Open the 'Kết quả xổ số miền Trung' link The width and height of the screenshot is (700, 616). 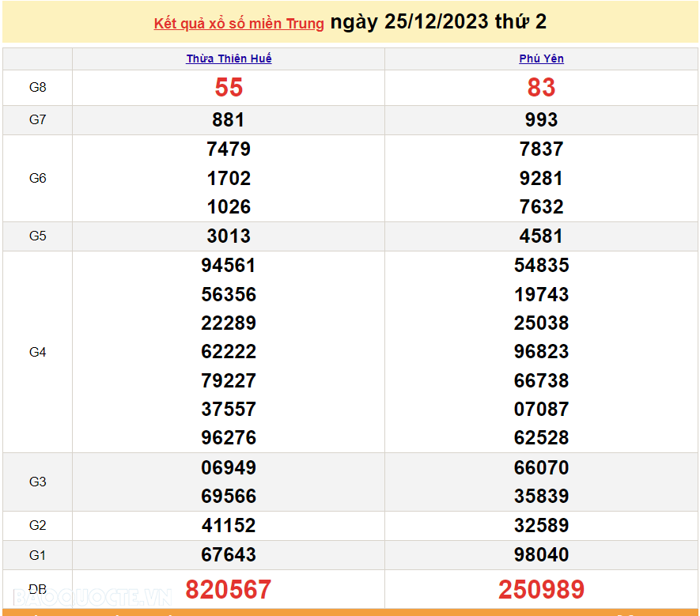(x=239, y=24)
